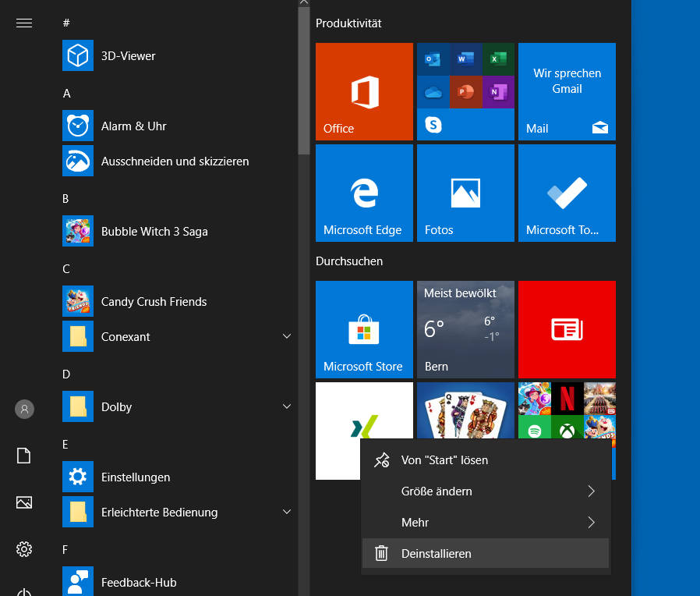
Task: Click the letter A section header
Action: coord(66,94)
